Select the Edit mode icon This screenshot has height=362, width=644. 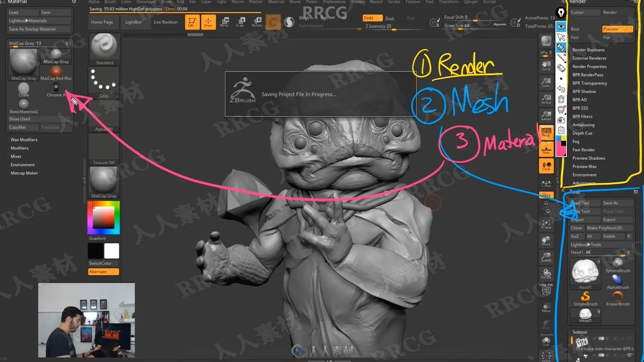(192, 22)
